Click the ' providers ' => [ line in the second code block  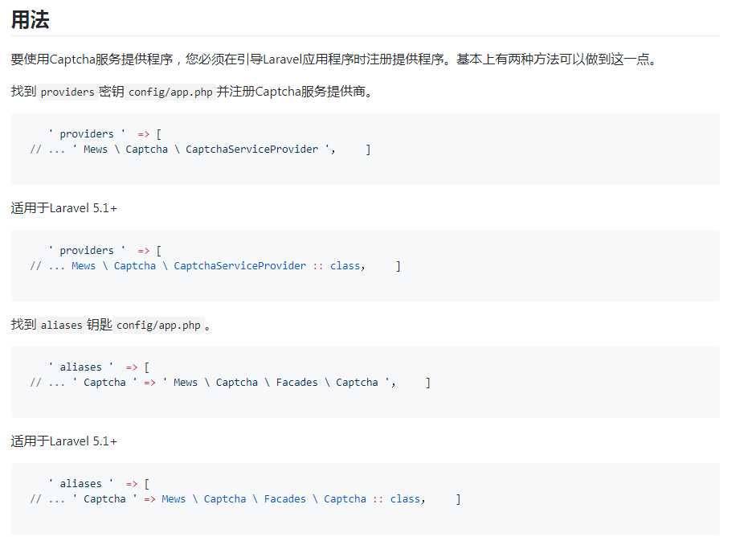click(x=104, y=250)
